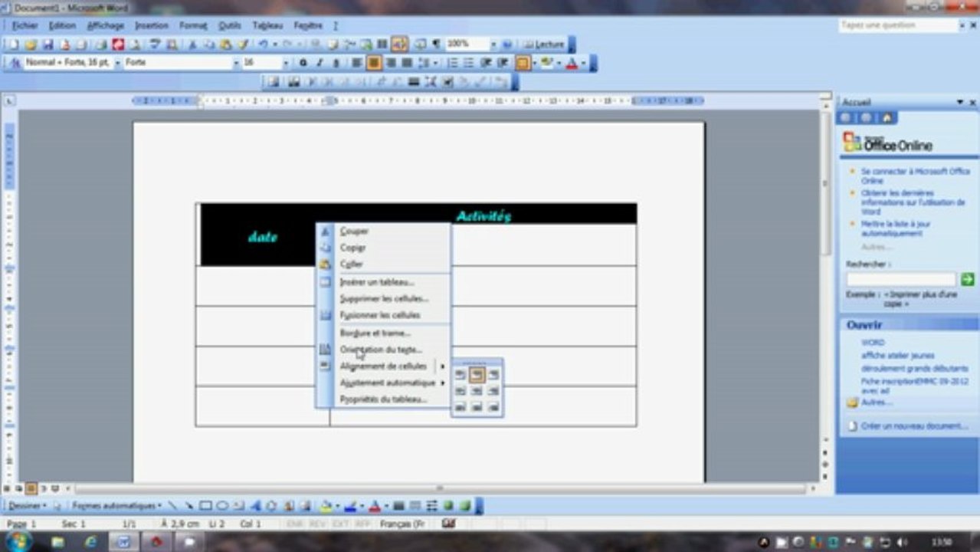Open recent document affiche atelier jeunes

896,356
